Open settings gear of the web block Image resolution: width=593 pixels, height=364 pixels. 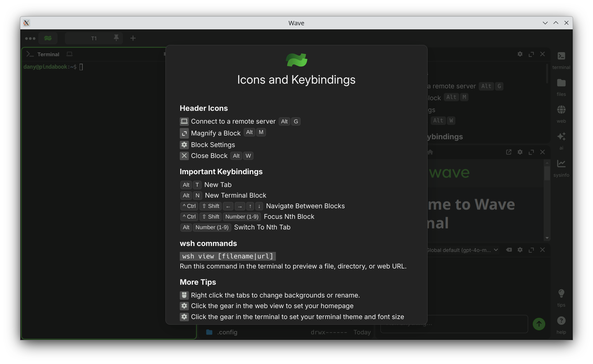pyautogui.click(x=520, y=152)
